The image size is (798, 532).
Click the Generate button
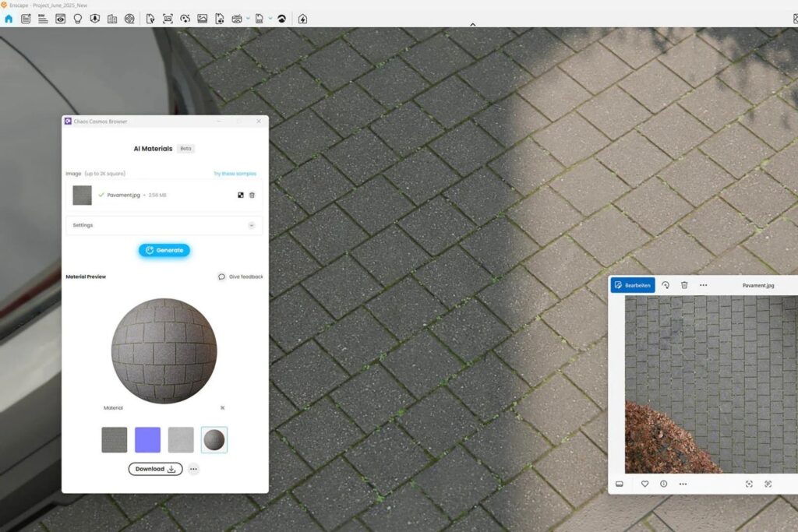[164, 250]
